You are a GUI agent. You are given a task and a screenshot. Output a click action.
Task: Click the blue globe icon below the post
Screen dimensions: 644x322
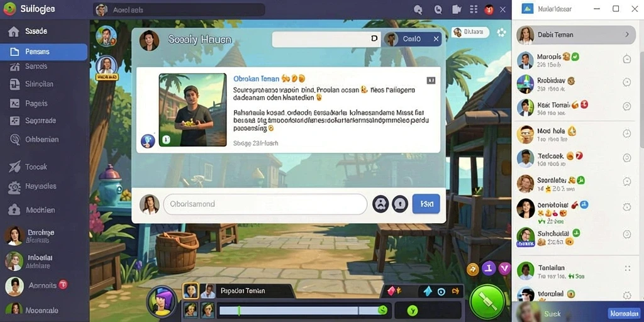tap(147, 141)
